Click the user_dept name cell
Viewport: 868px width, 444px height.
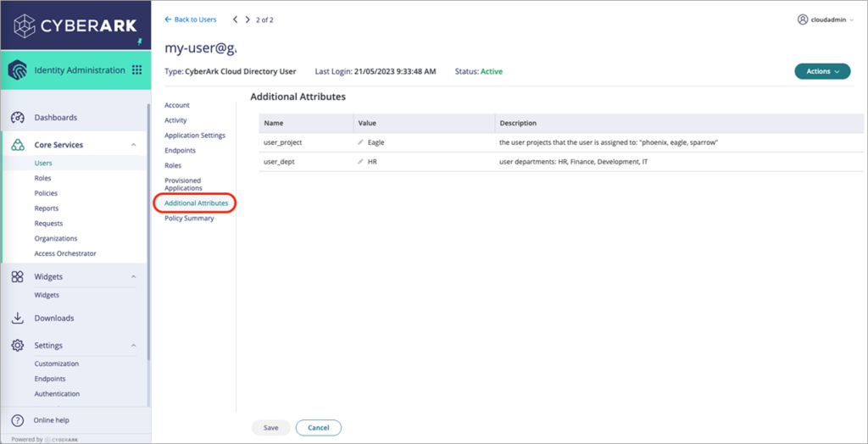[x=278, y=162]
